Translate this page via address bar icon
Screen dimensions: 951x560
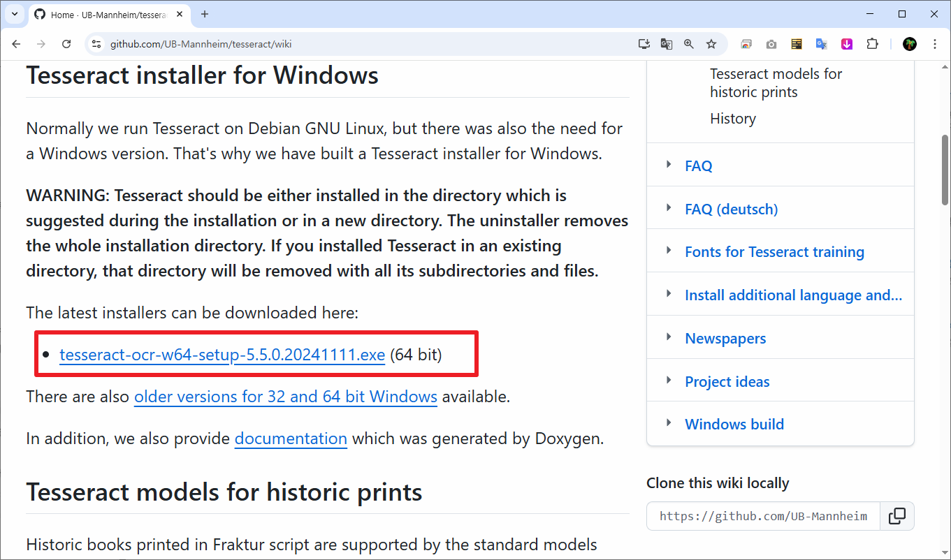(x=667, y=44)
